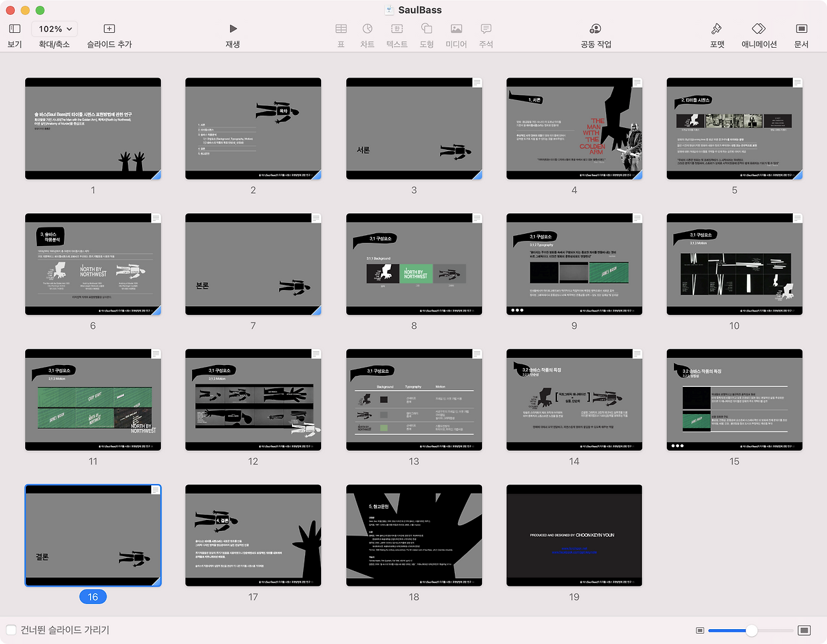Select slide 19 black credits thumbnail
827x644 pixels.
point(574,535)
